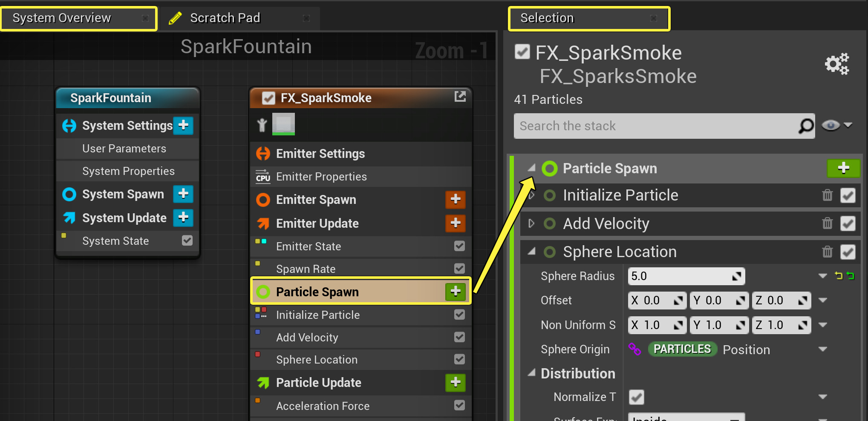The height and width of the screenshot is (421, 868).
Task: Add module to Emitter Spawn with plus
Action: click(x=455, y=199)
